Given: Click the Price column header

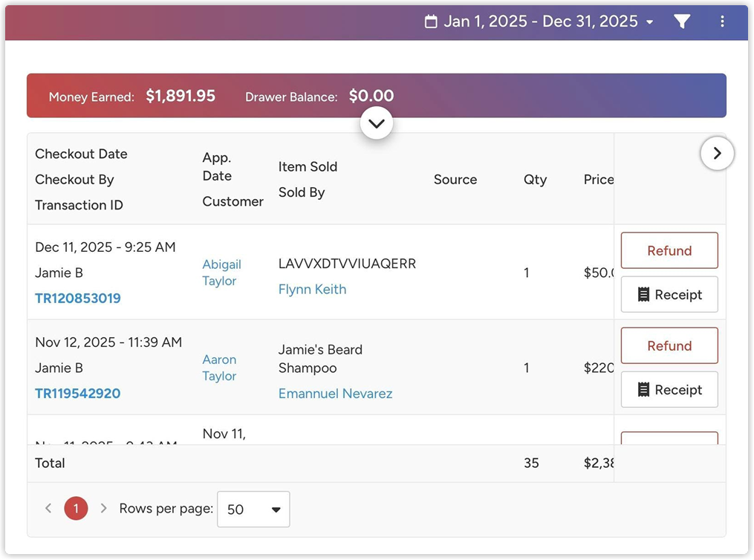Looking at the screenshot, I should click(x=599, y=179).
